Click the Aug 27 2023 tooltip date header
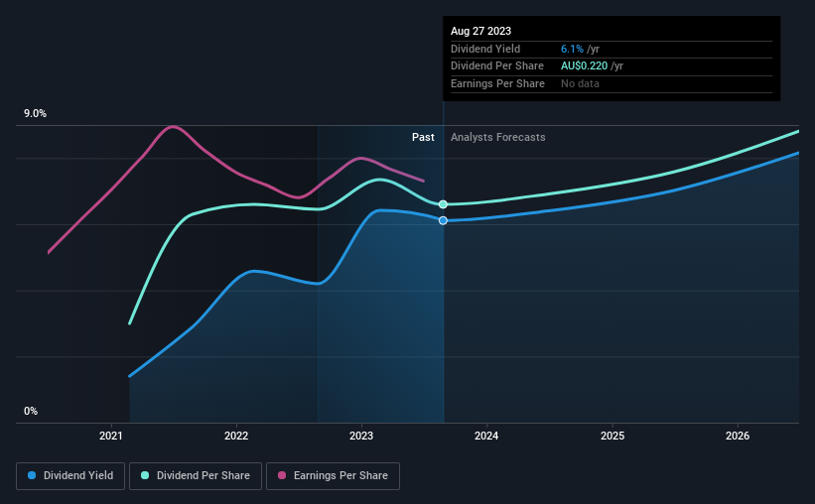815x504 pixels. click(480, 31)
